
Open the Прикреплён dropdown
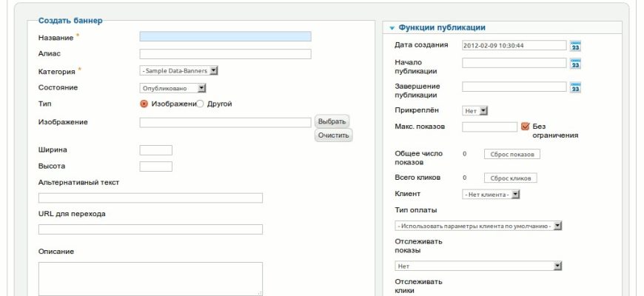pos(475,111)
